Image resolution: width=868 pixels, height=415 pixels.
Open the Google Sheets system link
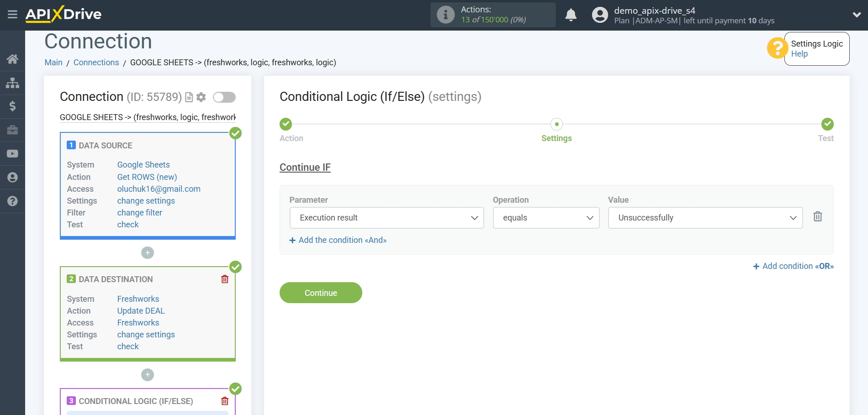click(x=143, y=165)
